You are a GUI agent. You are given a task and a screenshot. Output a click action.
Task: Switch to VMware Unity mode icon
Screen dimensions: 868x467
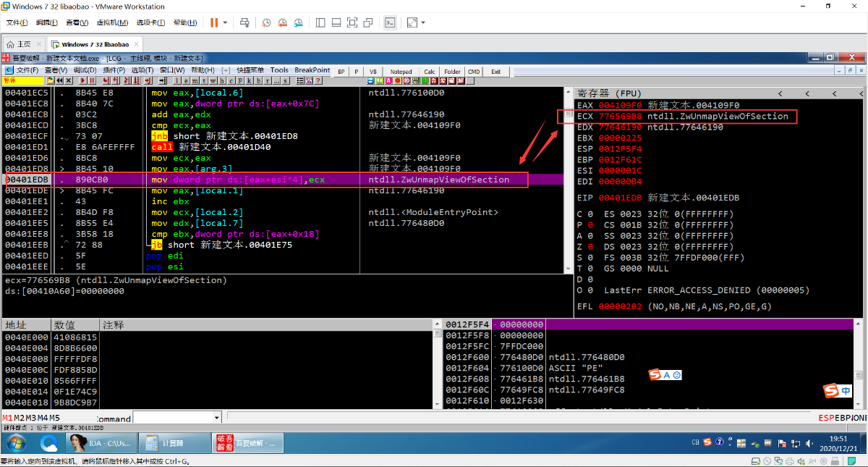(370, 22)
